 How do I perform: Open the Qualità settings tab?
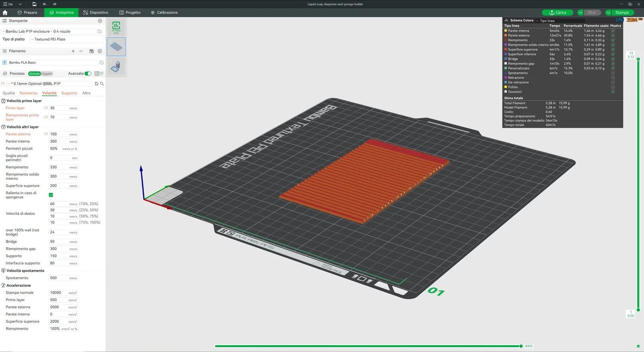click(8, 93)
